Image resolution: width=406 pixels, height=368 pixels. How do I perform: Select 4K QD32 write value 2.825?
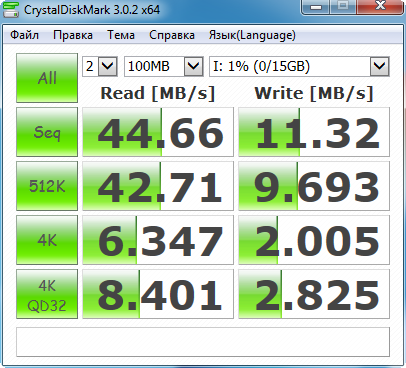coord(314,294)
